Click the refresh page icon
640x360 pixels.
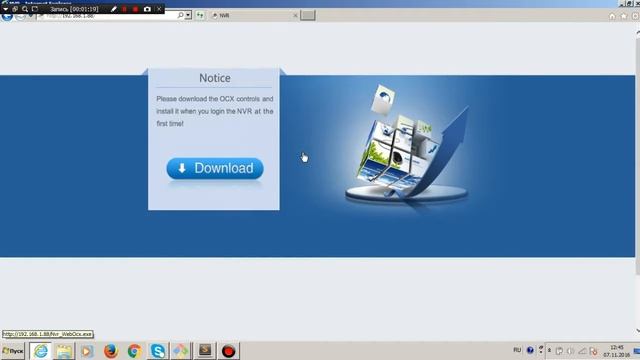click(x=200, y=16)
